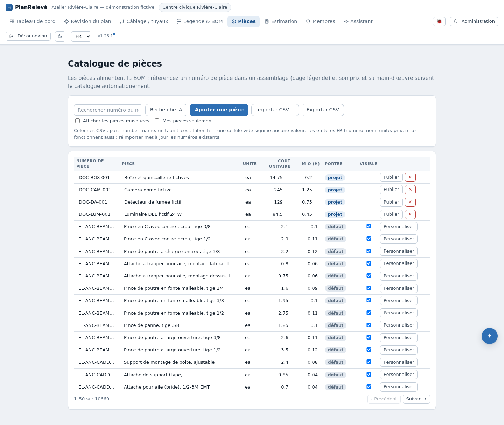Click Importer CSV… button

[x=275, y=110]
